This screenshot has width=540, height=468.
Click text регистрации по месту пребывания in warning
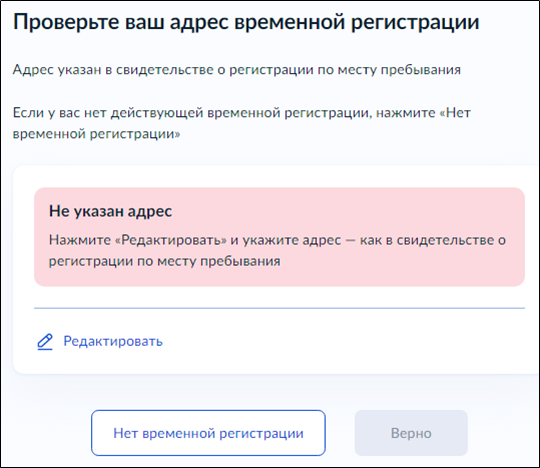click(x=165, y=261)
